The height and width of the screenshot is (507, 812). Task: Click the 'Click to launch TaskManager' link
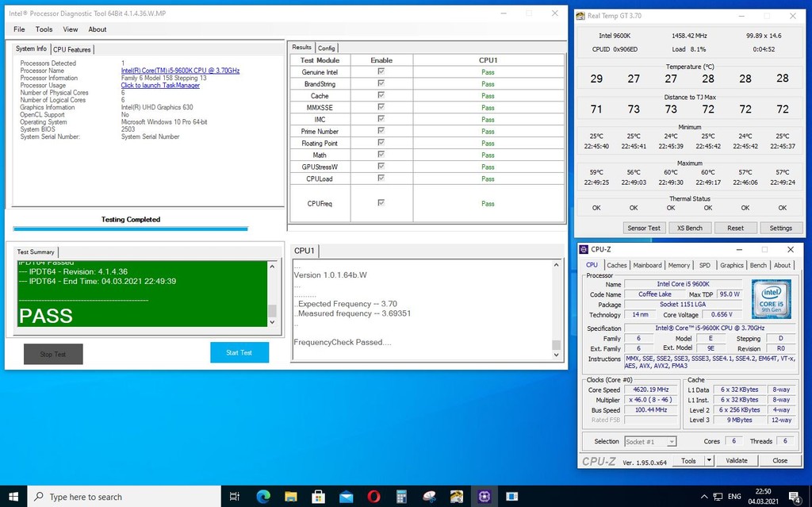tap(160, 86)
